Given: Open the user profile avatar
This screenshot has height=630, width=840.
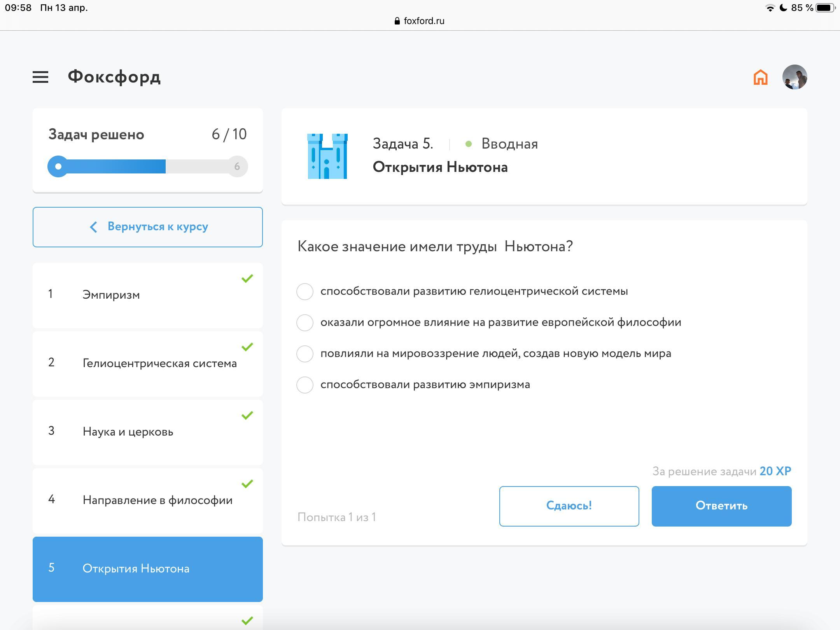Looking at the screenshot, I should (x=794, y=77).
